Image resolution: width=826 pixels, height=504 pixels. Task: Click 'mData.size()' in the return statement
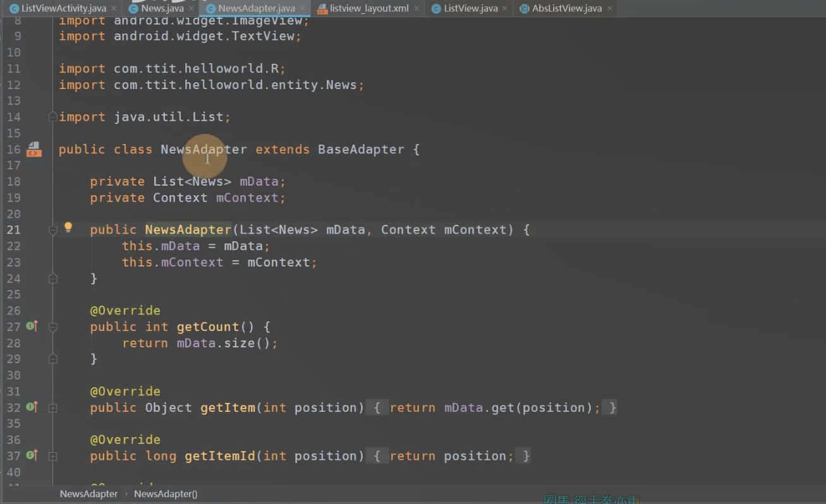(x=224, y=343)
